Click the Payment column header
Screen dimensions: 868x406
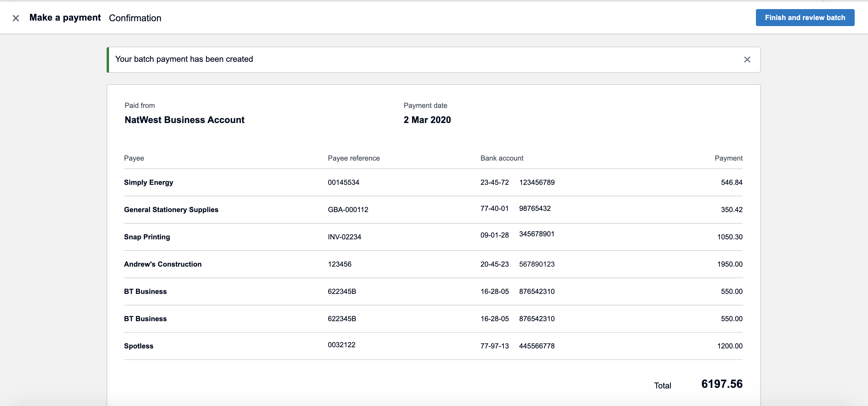pyautogui.click(x=728, y=158)
